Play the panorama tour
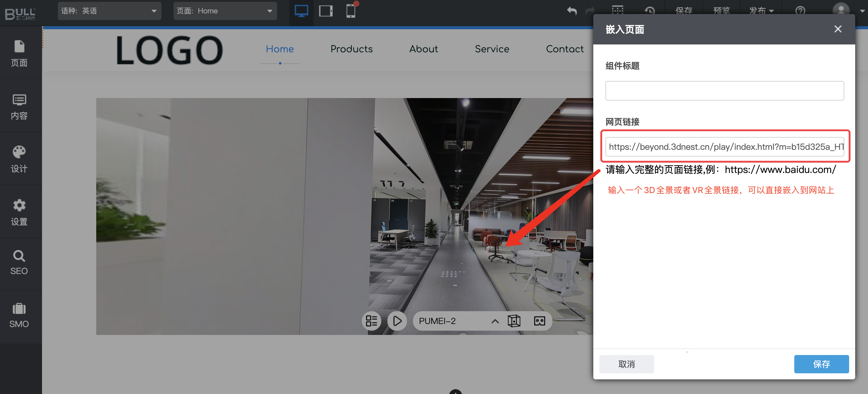Viewport: 868px width, 394px height. point(397,321)
